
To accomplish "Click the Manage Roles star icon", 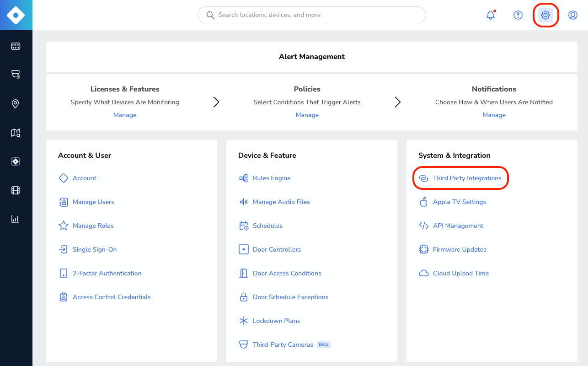I will point(64,226).
